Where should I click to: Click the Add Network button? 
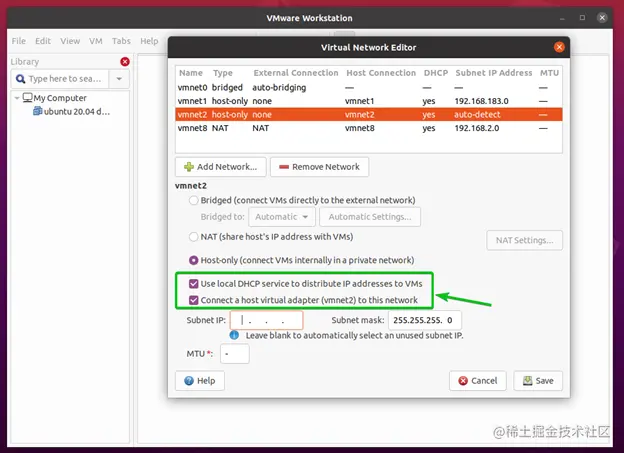pos(221,167)
